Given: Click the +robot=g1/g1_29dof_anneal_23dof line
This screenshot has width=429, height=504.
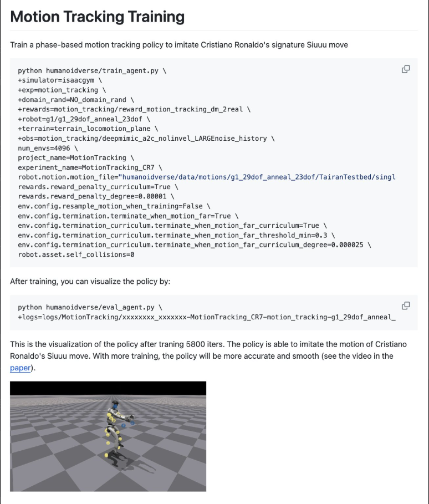Looking at the screenshot, I should (84, 119).
